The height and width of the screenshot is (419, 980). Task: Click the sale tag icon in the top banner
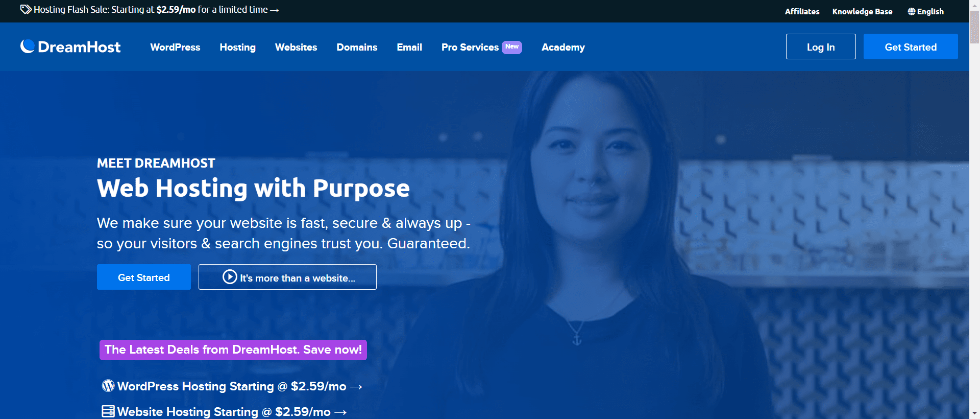coord(26,10)
